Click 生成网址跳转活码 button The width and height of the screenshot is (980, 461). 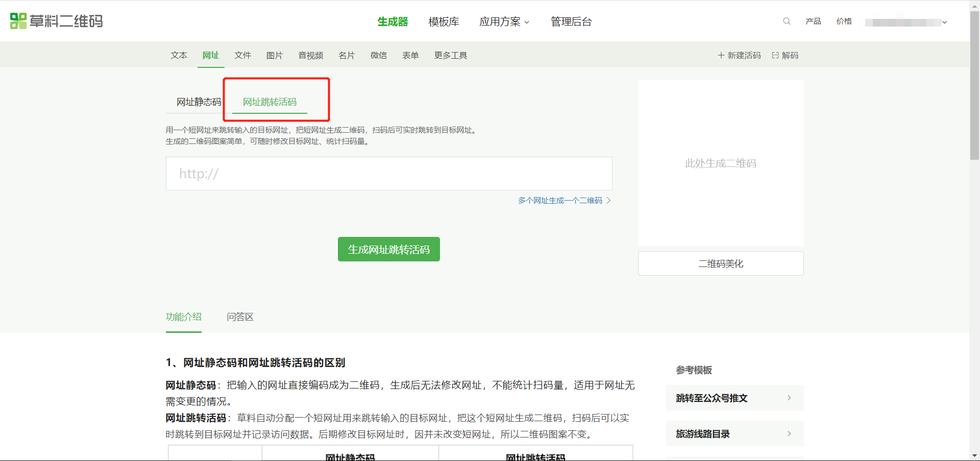389,249
